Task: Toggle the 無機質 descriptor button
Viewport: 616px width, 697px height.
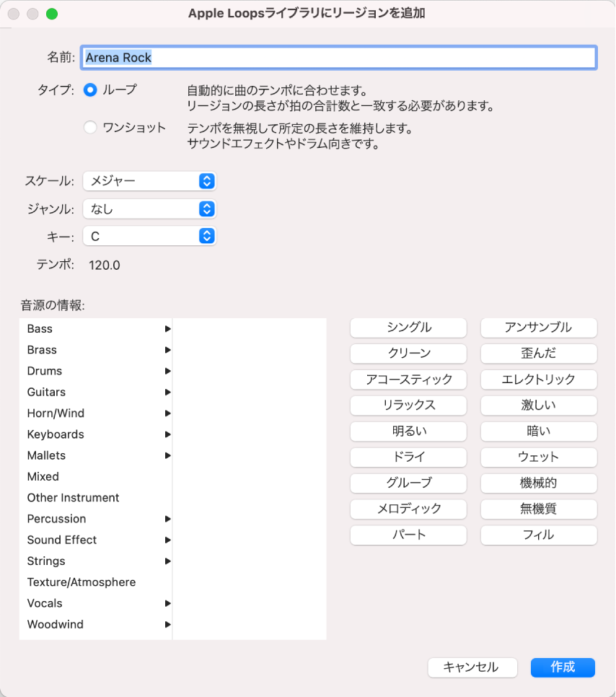Action: coord(539,509)
